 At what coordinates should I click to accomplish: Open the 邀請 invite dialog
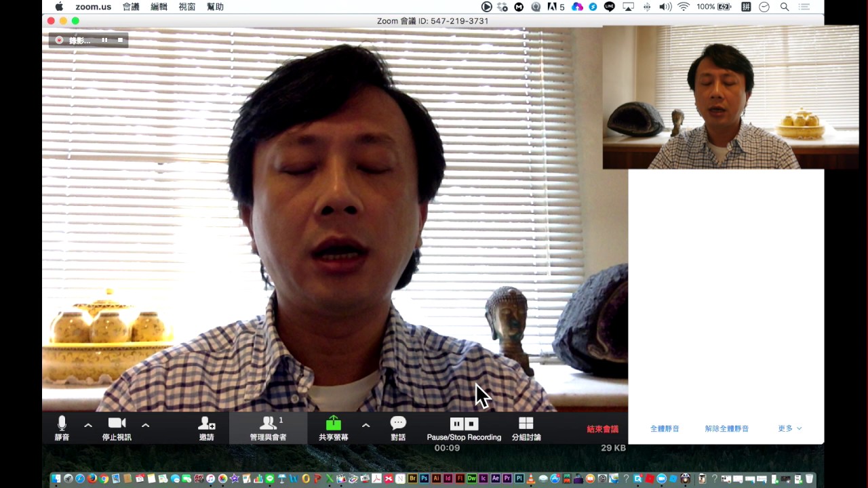click(206, 428)
